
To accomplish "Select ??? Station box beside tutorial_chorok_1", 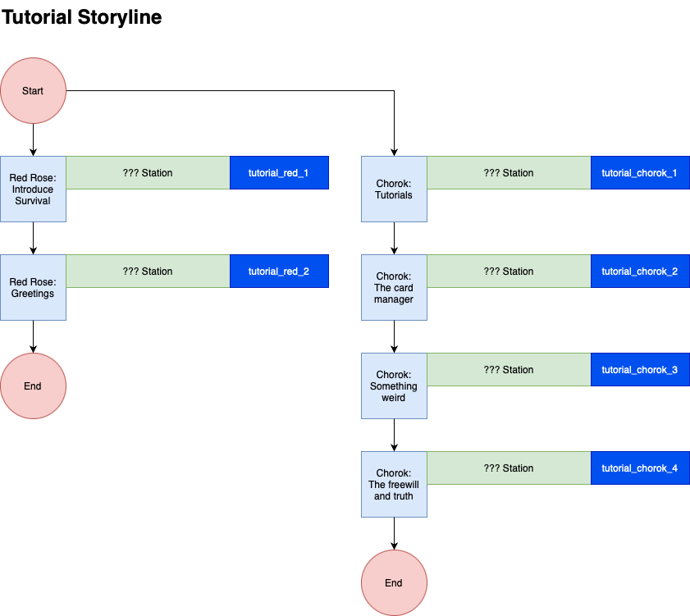I will [509, 172].
